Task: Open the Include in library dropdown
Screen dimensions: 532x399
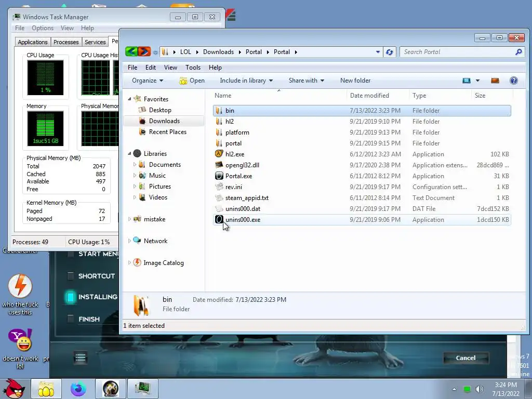Action: click(x=246, y=81)
